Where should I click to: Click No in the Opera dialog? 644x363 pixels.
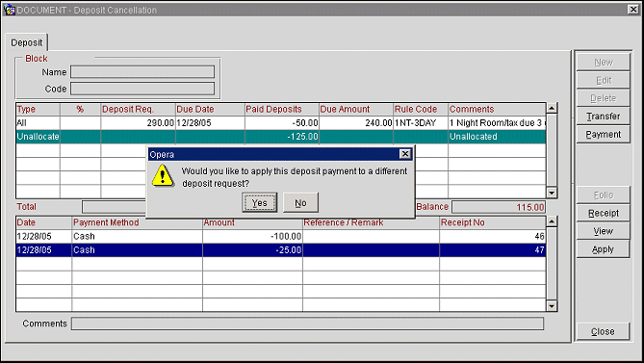tap(300, 202)
